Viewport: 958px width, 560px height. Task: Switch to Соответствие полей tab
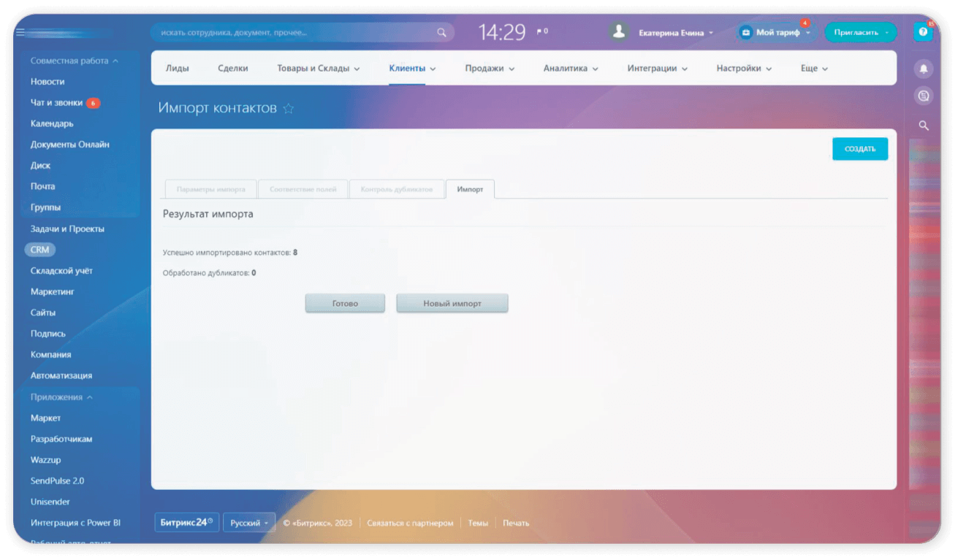coord(303,189)
